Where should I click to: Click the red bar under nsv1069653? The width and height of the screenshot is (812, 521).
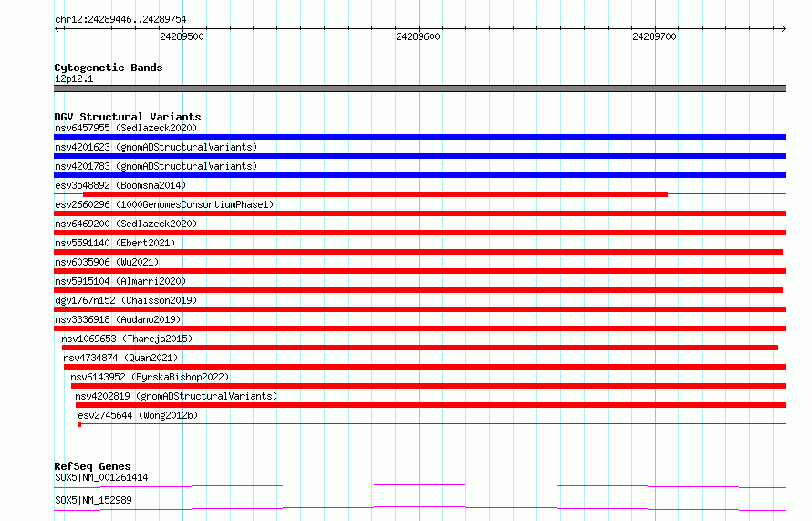420,348
